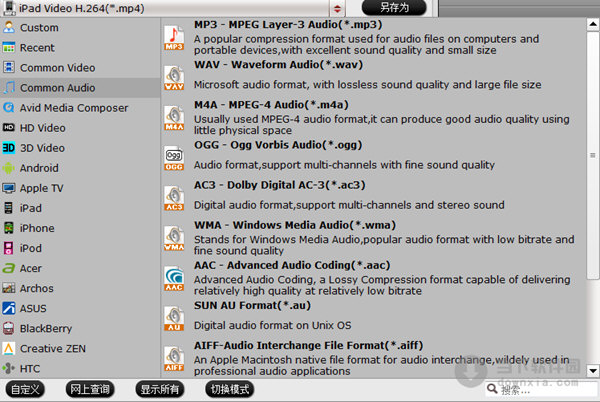600x402 pixels.
Task: Choose M4A - MPEG-4 Audio format
Action: [x=373, y=117]
